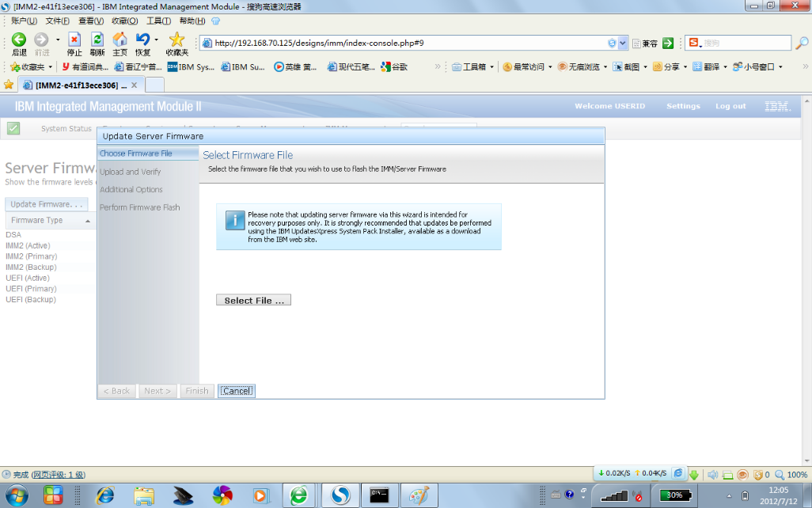The width and height of the screenshot is (812, 508).
Task: Click the blue info icon in notice
Action: [234, 221]
